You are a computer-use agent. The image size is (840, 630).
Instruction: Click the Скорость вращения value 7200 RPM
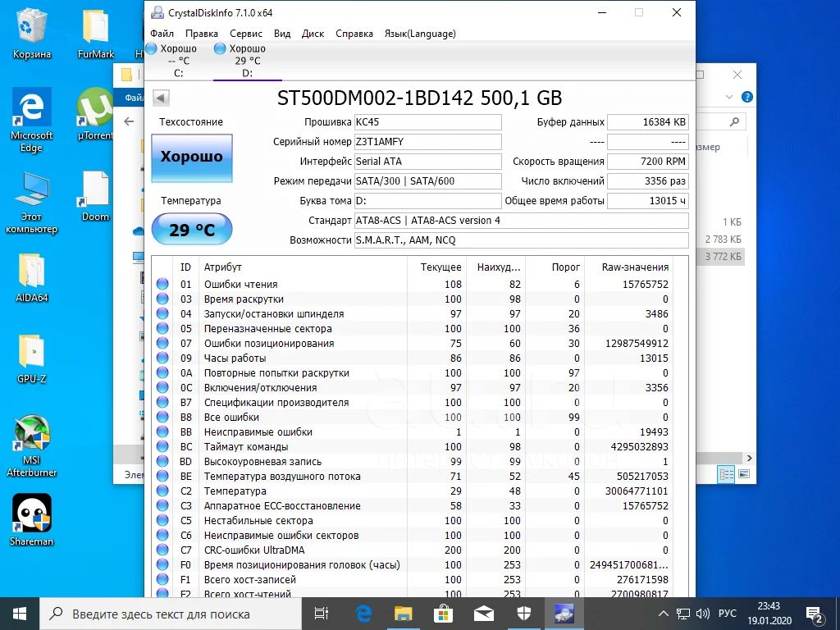647,162
